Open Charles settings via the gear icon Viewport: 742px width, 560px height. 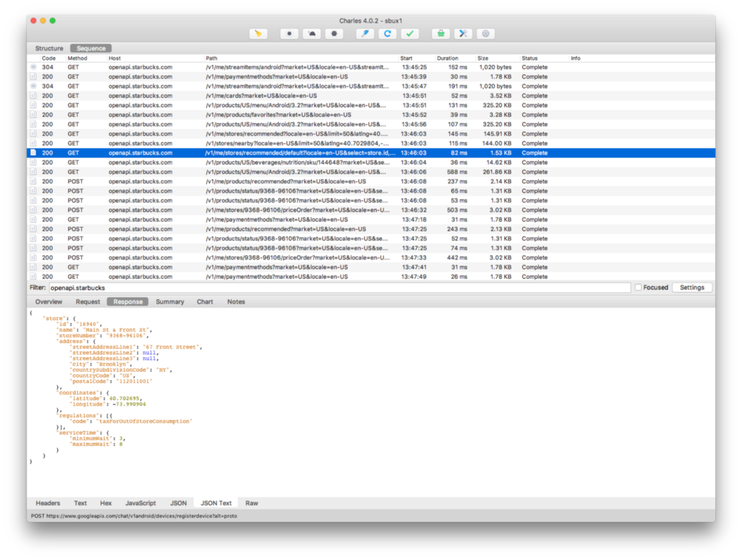pyautogui.click(x=485, y=33)
